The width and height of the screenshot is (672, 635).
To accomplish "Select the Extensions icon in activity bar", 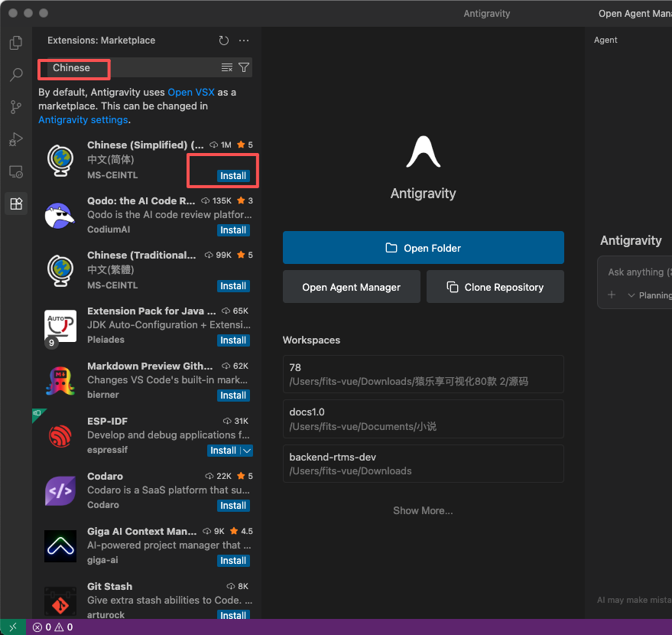I will click(16, 204).
